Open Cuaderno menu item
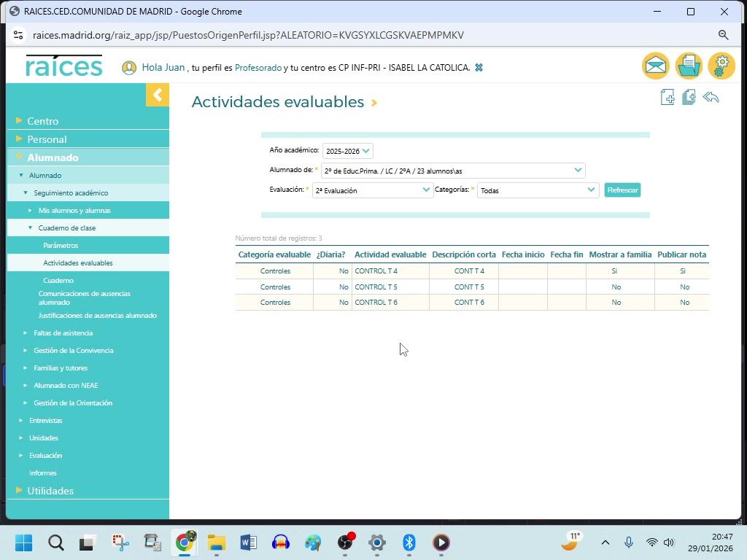The image size is (747, 560). click(58, 281)
